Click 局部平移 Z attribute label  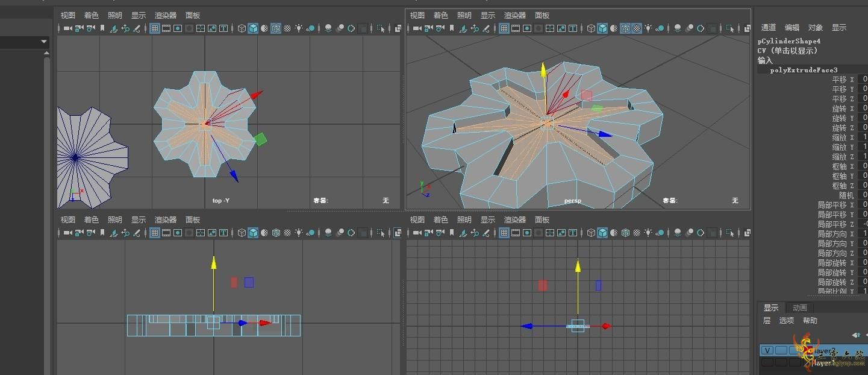[x=835, y=225]
